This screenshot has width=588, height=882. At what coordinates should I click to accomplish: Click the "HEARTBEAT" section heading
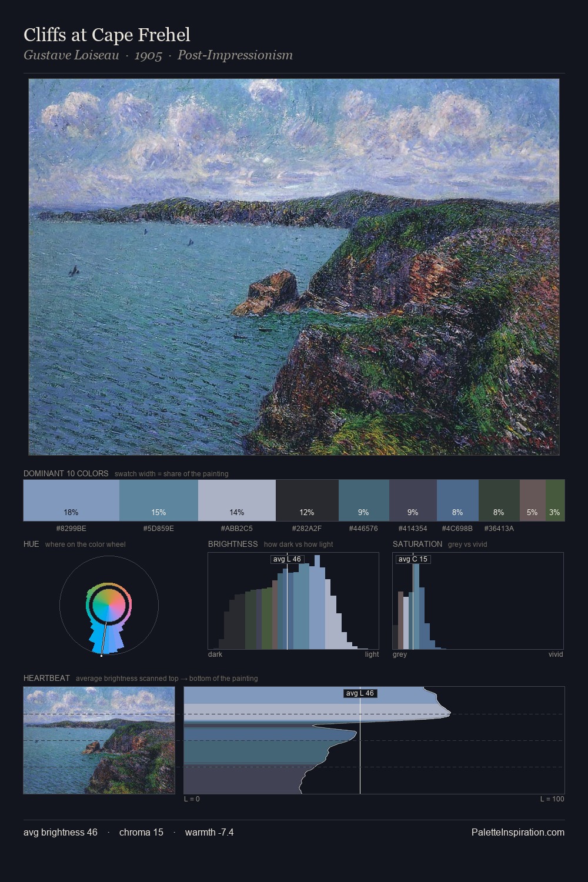click(x=46, y=678)
